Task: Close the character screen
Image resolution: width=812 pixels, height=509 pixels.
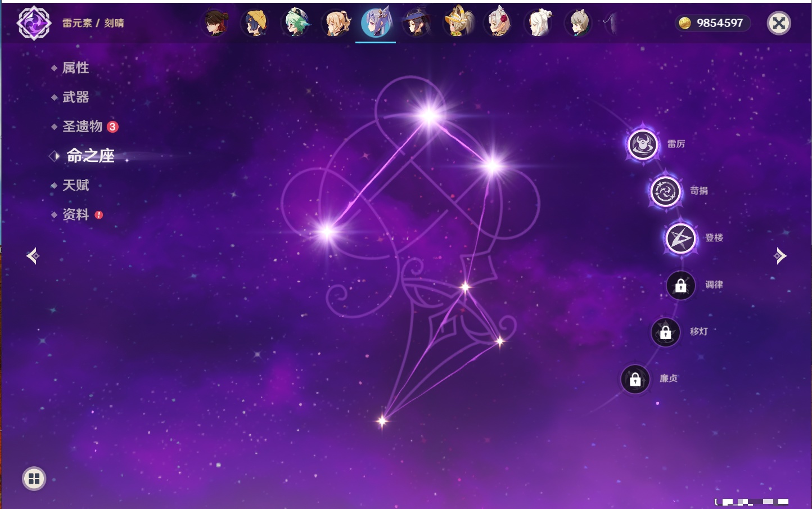Action: [x=779, y=23]
